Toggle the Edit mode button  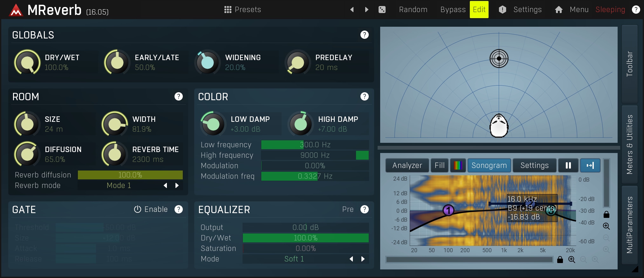coord(479,10)
